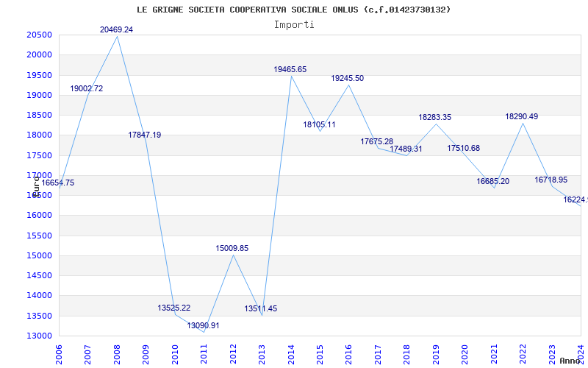Click x-axis year 2012
The image size is (588, 368).
[x=233, y=355]
